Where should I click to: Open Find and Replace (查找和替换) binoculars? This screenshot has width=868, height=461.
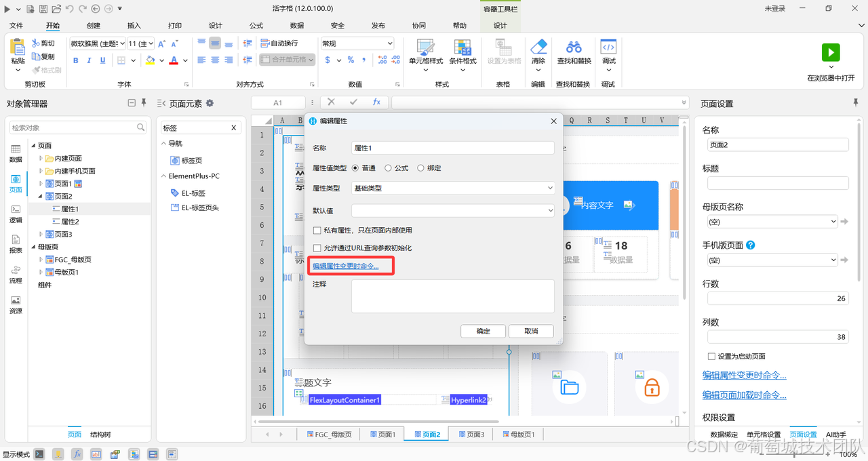(574, 47)
